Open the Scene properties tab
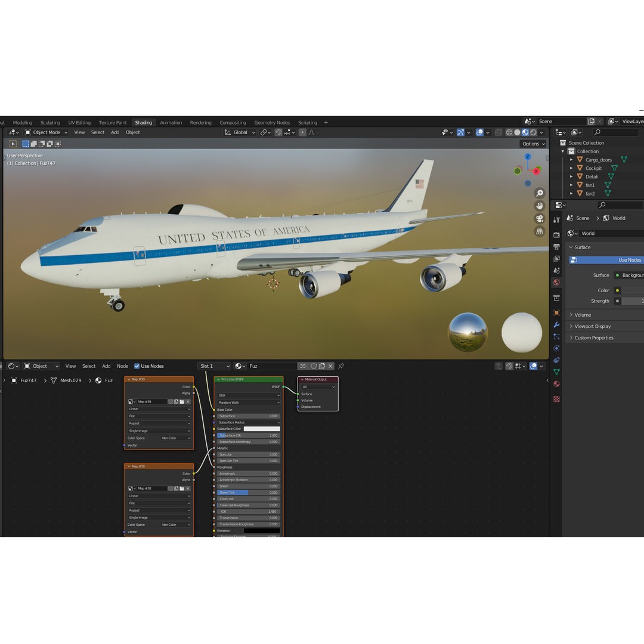This screenshot has height=644, width=644. [x=556, y=270]
